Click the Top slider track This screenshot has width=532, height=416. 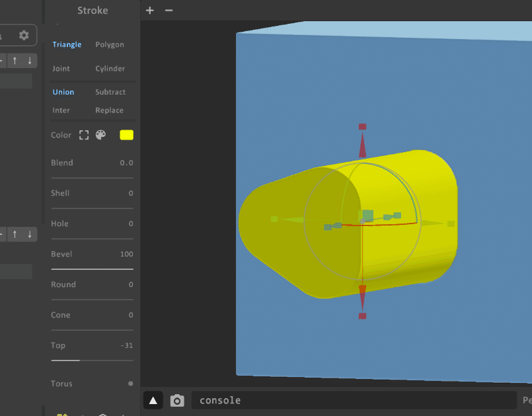[x=93, y=360]
